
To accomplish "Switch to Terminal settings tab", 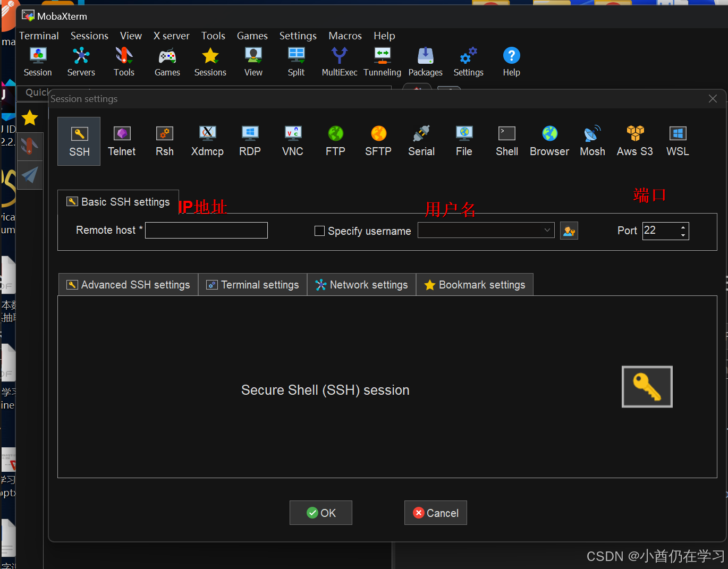I will coord(253,285).
